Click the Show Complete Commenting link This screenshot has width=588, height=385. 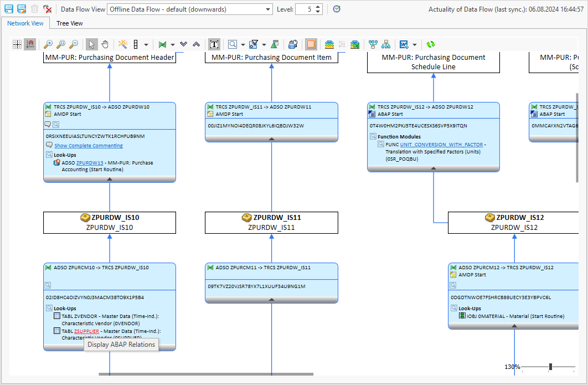(89, 146)
